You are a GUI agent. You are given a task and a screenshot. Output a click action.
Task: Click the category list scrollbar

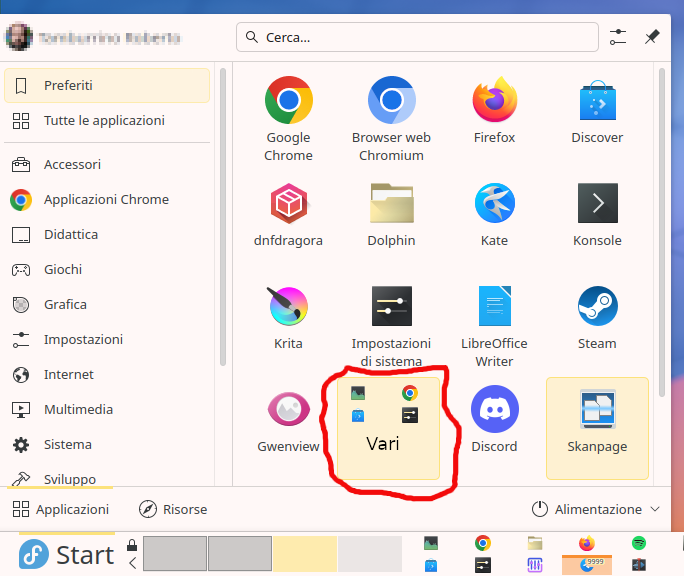click(x=223, y=217)
